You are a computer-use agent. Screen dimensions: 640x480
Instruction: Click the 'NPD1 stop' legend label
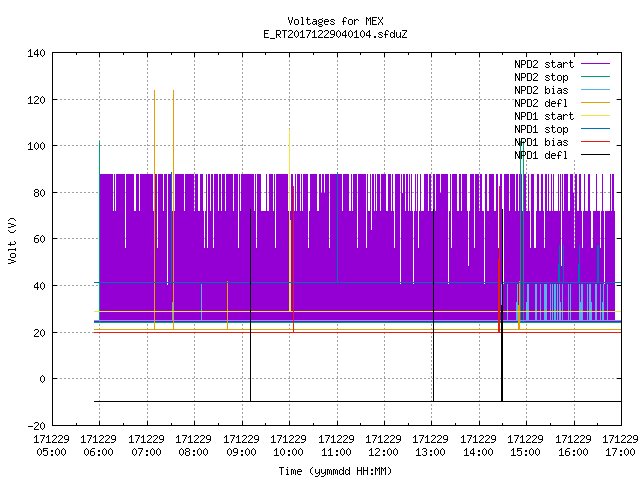click(x=541, y=129)
